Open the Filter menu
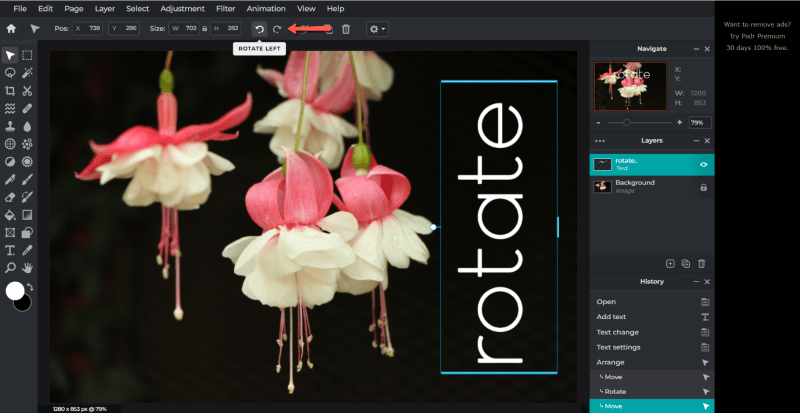800x413 pixels. point(226,9)
